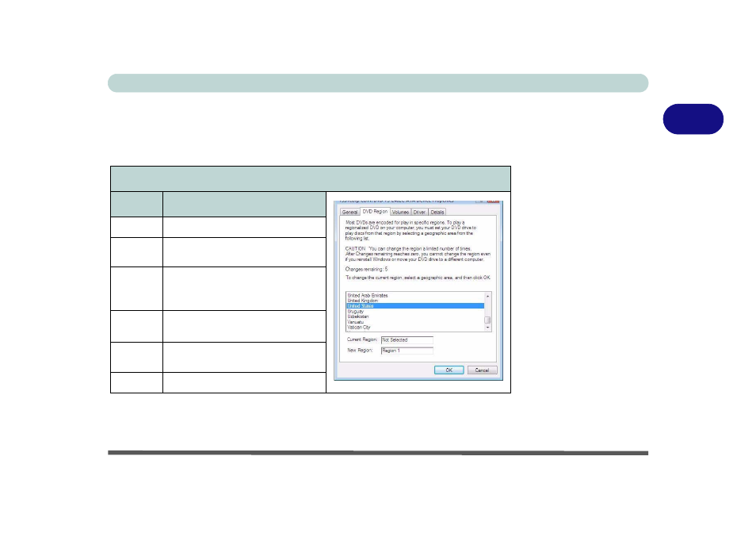Choose Vatican City from the list
756x533 pixels.
point(415,327)
